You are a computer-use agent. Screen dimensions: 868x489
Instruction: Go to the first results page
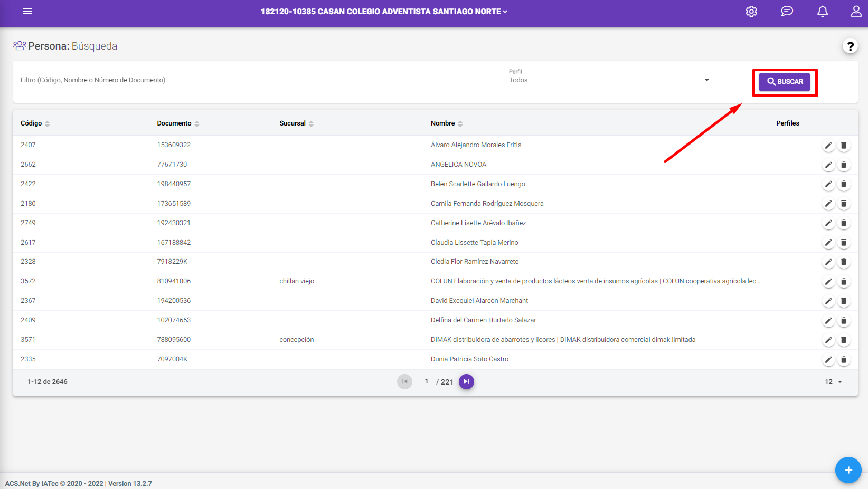coord(404,381)
